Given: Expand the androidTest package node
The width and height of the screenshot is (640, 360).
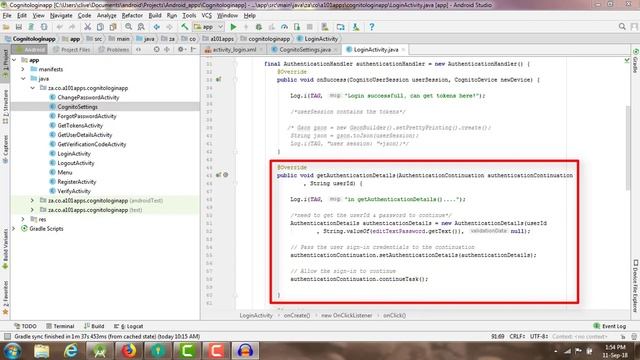Looking at the screenshot, I should (33, 200).
